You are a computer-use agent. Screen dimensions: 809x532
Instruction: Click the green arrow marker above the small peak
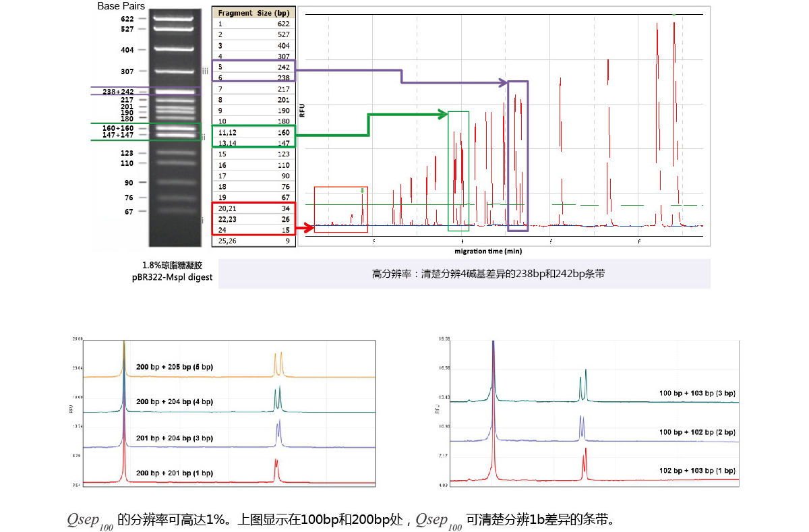coord(362,191)
